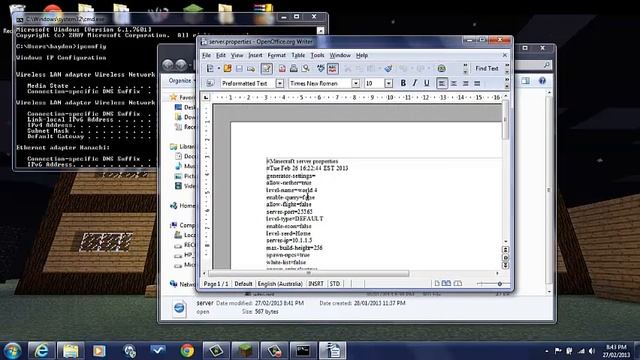
Task: Click the Styles and Formatting icon
Action: coord(210,83)
